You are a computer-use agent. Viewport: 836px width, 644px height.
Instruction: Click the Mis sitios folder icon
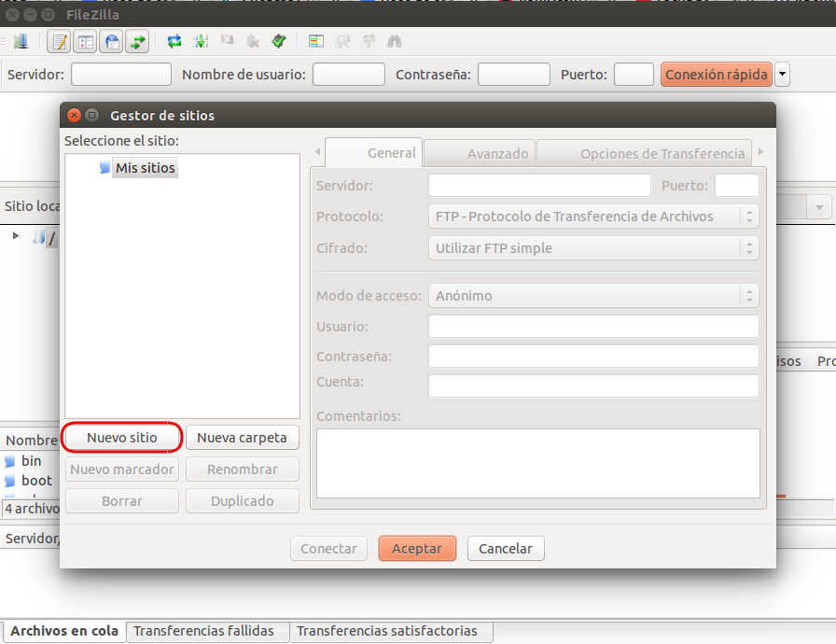(x=104, y=167)
